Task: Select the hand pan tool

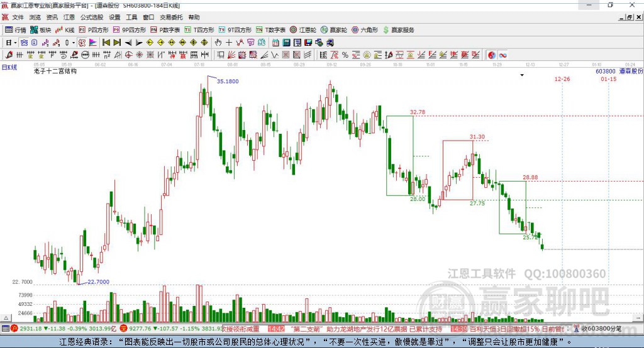Action: pos(218,43)
